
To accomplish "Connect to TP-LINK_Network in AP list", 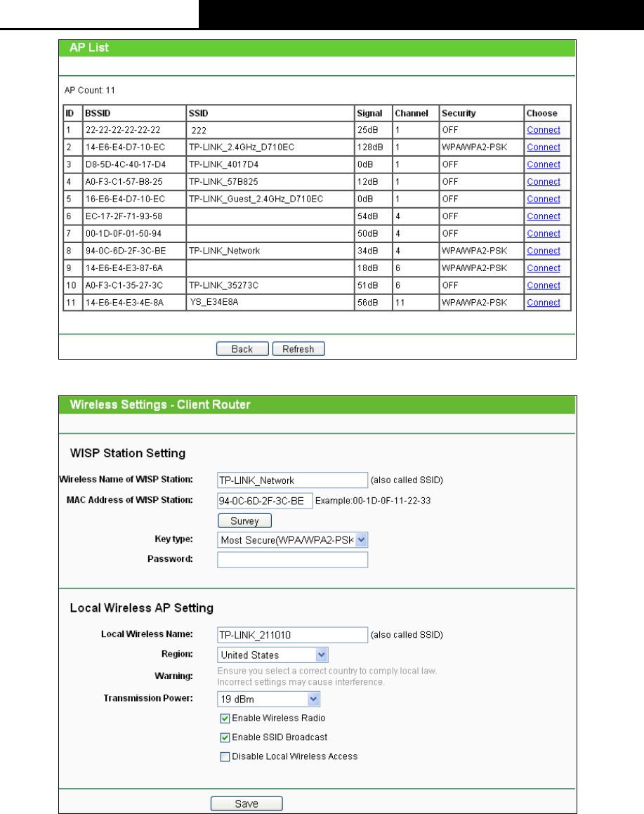I will pyautogui.click(x=544, y=251).
